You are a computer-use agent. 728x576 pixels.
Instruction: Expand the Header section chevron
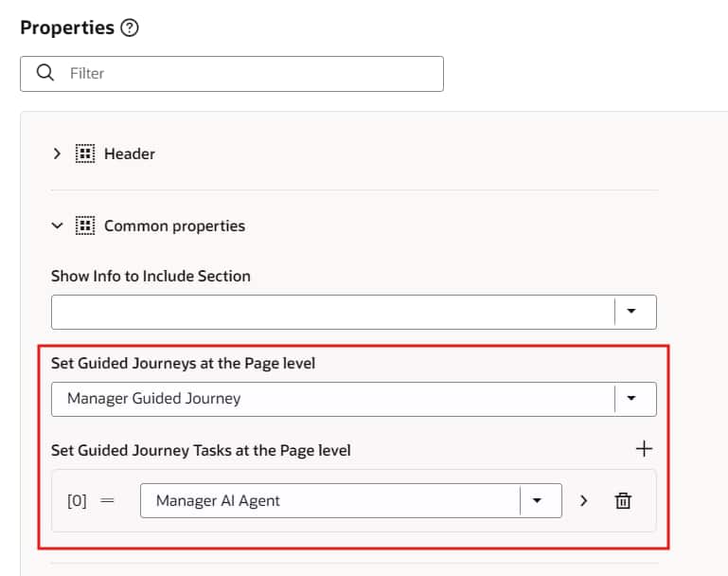(x=58, y=153)
